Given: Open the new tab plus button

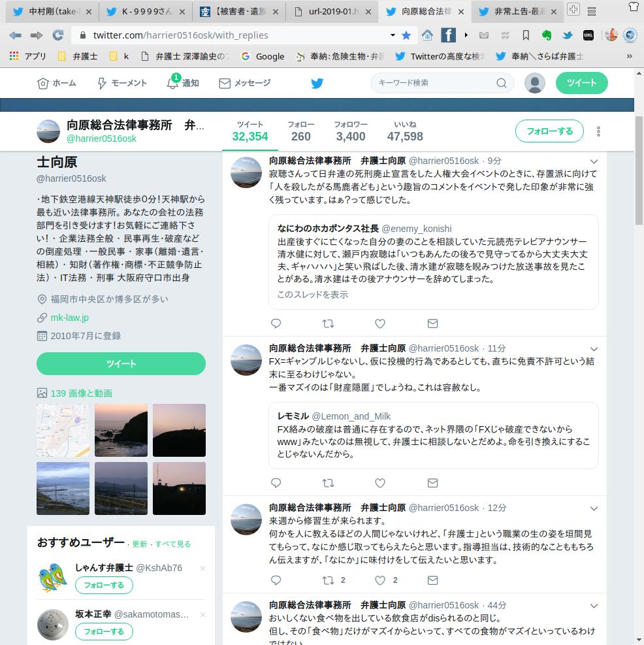Looking at the screenshot, I should click(573, 9).
